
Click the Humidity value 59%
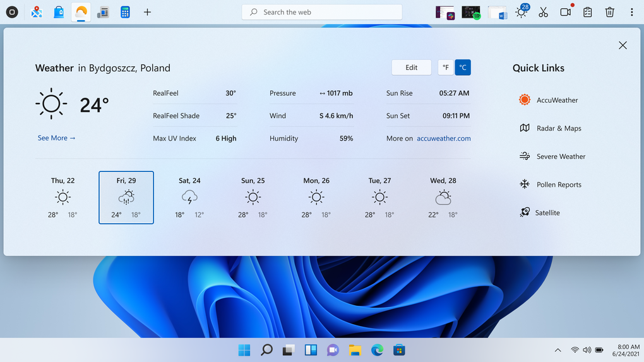[346, 138]
